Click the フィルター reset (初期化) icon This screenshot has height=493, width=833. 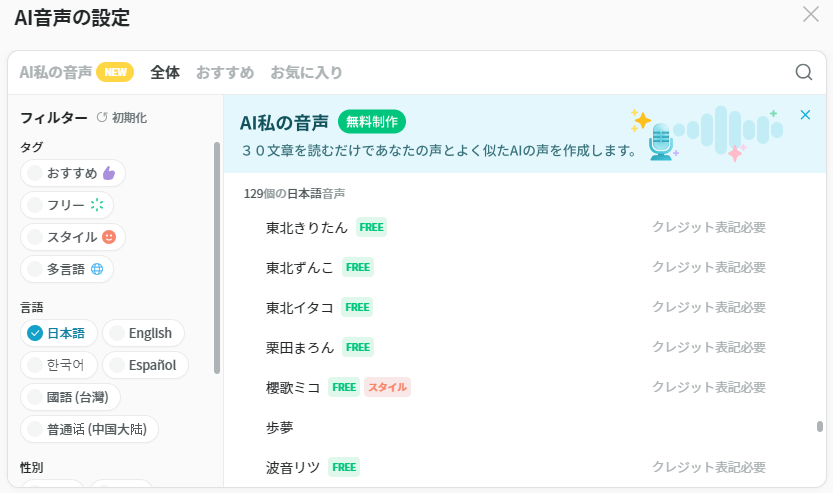pyautogui.click(x=102, y=118)
